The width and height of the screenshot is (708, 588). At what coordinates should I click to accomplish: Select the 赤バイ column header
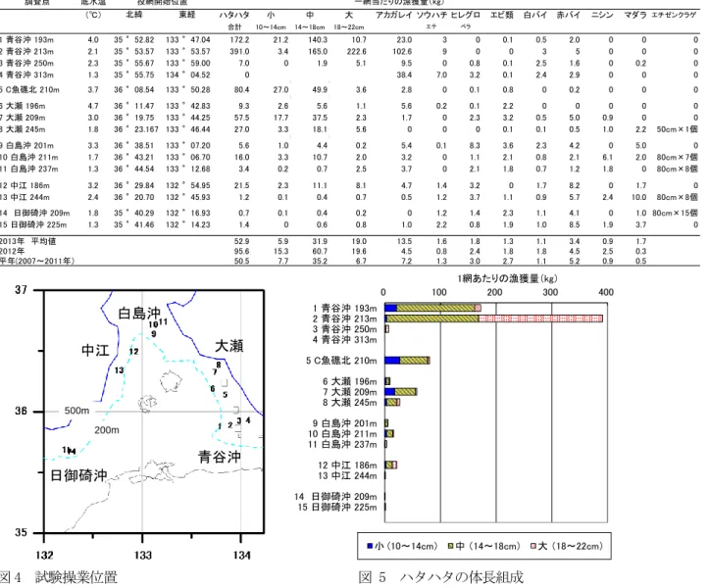(568, 15)
